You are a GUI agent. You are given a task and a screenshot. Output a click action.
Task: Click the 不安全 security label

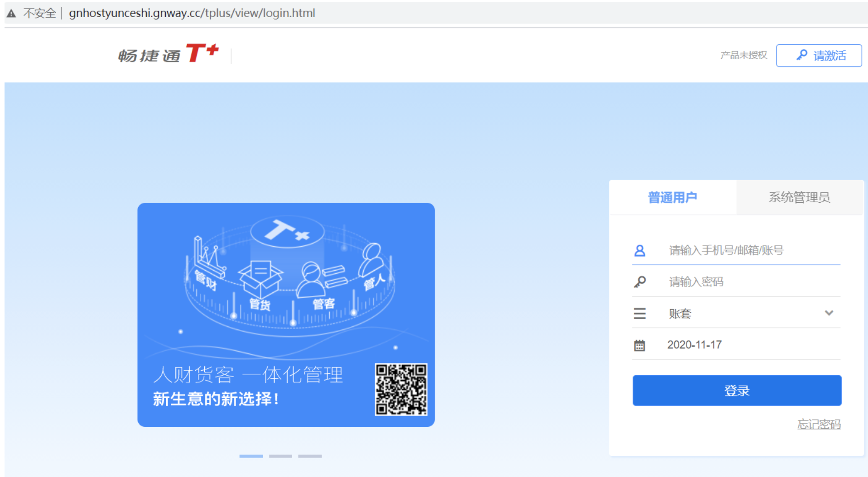coord(39,13)
